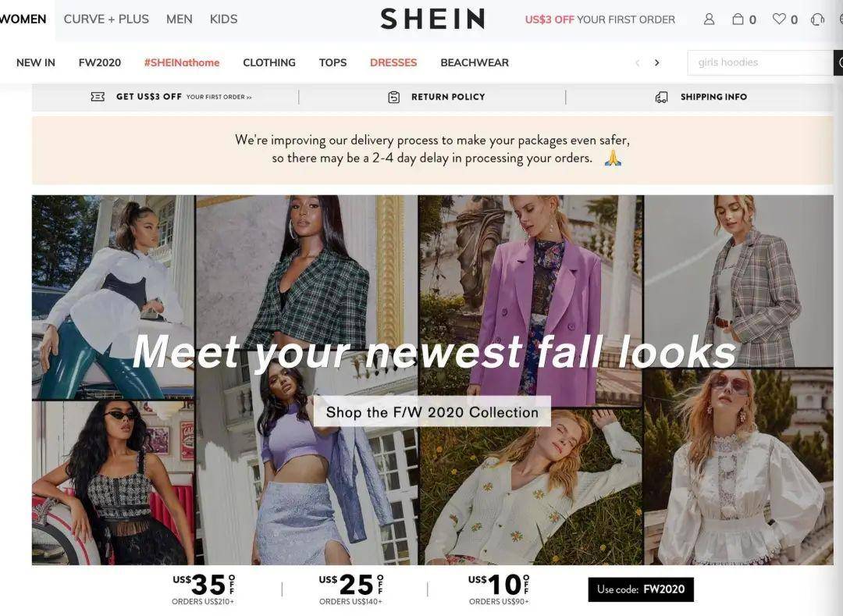Click the coupon ticket icon

[x=98, y=97]
